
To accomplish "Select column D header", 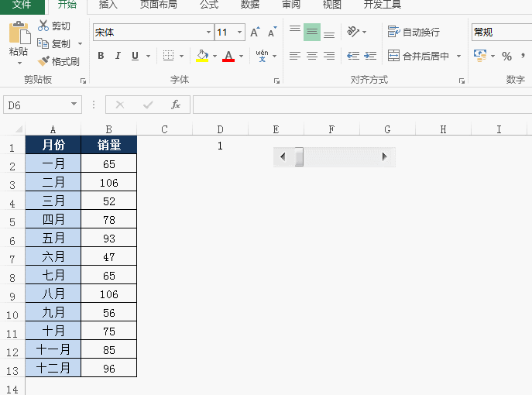I will pos(220,129).
